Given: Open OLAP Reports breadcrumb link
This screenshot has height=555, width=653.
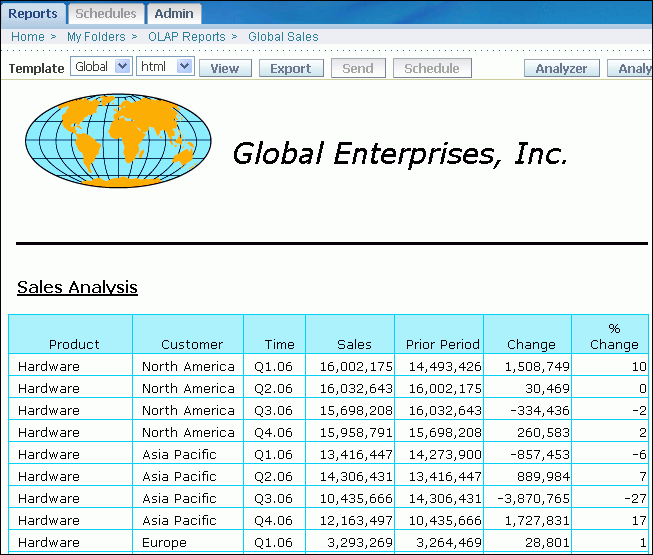Looking at the screenshot, I should (187, 37).
